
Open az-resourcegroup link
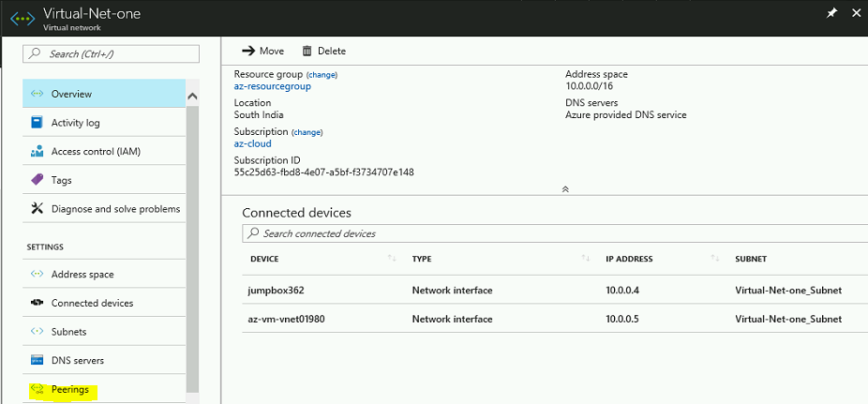(x=273, y=86)
